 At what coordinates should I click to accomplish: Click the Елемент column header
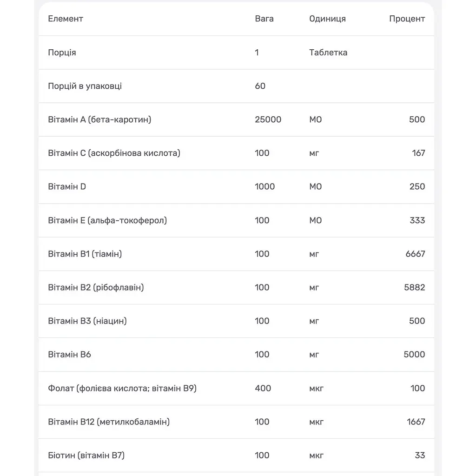click(65, 19)
